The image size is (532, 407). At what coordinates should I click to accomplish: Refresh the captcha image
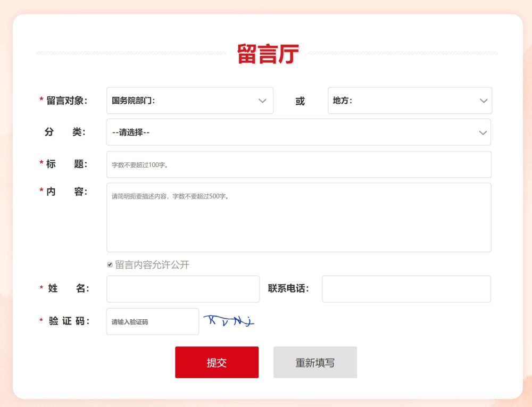(x=229, y=320)
